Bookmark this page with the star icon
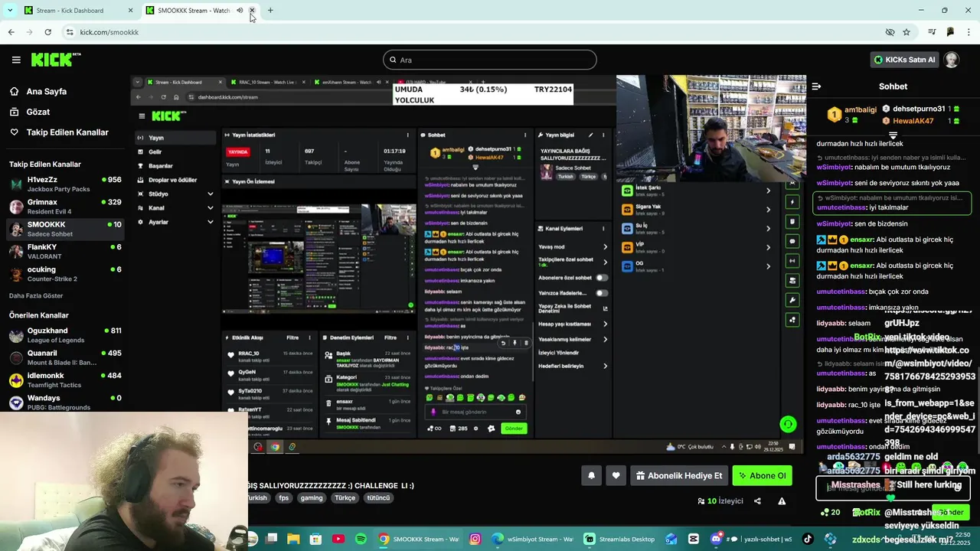The width and height of the screenshot is (980, 551). [906, 32]
